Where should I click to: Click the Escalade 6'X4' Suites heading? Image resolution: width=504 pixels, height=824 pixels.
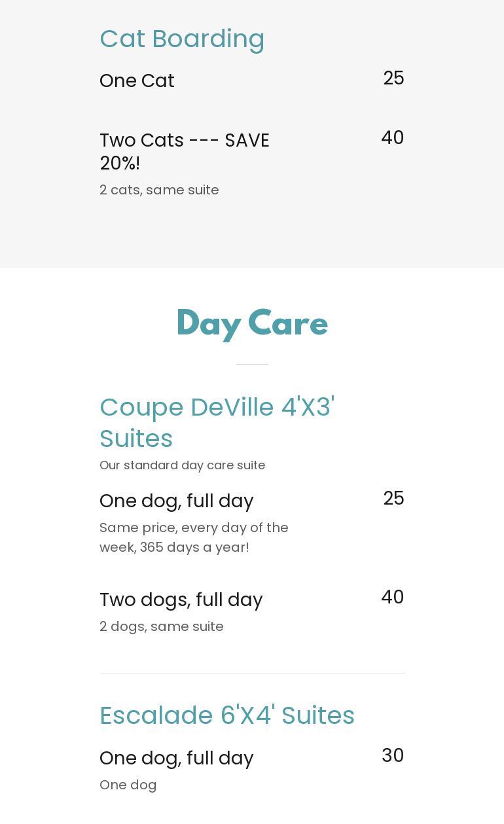(x=226, y=715)
